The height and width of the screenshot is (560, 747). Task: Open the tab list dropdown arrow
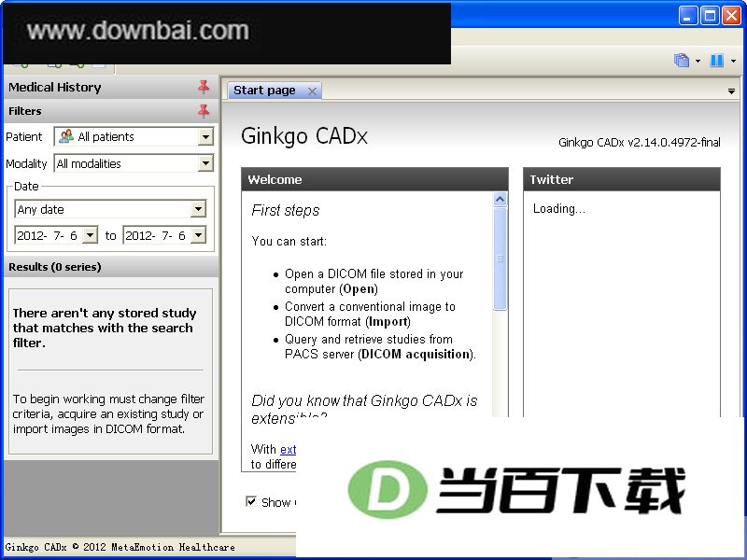point(731,91)
